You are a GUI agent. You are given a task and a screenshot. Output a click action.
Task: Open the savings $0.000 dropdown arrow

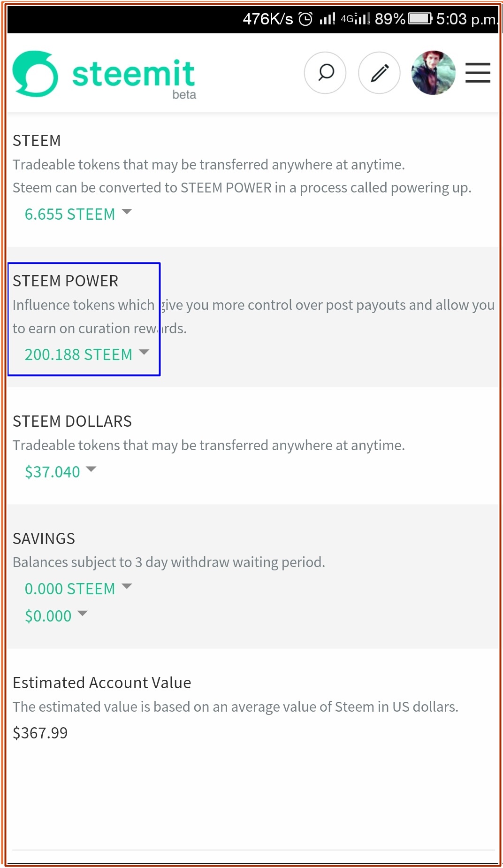tap(83, 614)
